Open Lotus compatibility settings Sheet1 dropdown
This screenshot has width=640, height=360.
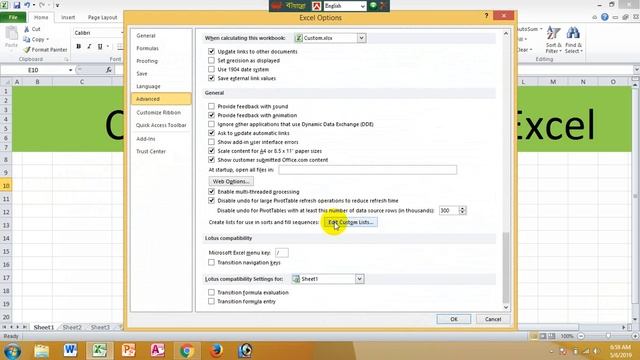(359, 279)
